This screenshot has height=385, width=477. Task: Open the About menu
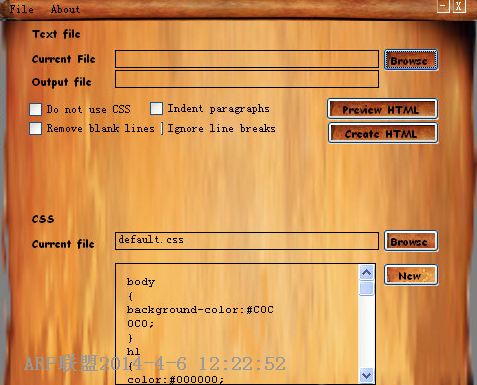[65, 9]
